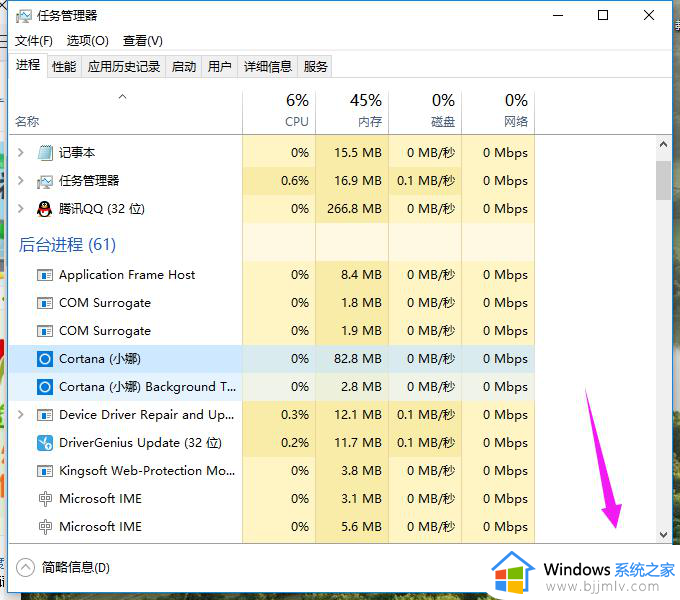This screenshot has width=680, height=600.
Task: Click the 0.6% CPU value for 任务管理器
Action: click(x=295, y=181)
